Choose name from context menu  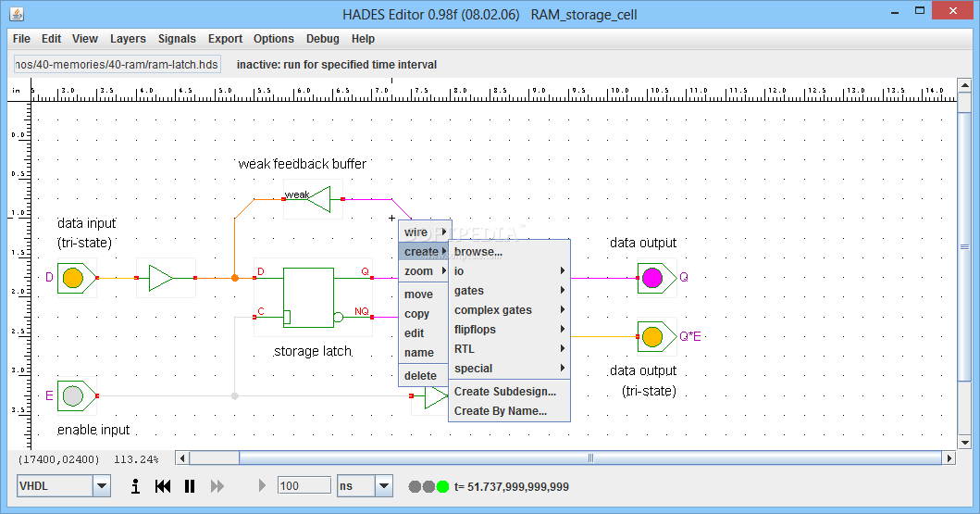click(425, 352)
